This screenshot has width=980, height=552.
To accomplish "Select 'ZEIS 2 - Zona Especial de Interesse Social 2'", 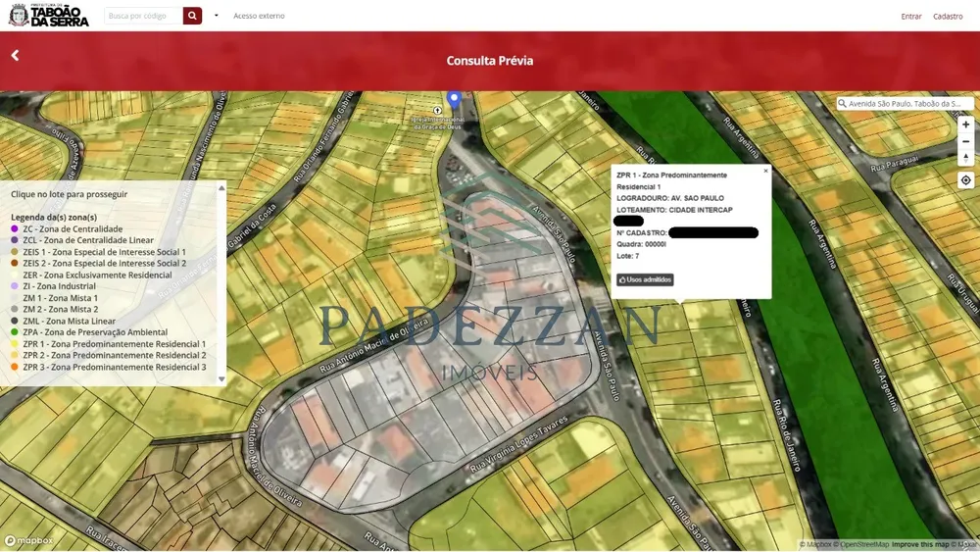I will pyautogui.click(x=105, y=263).
